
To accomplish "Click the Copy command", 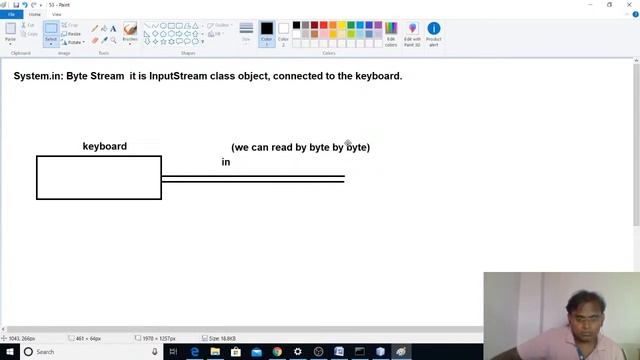I will (29, 34).
